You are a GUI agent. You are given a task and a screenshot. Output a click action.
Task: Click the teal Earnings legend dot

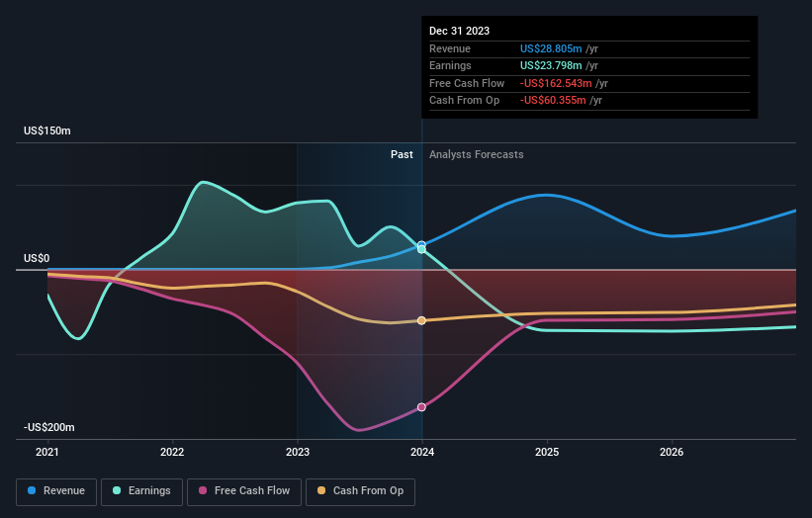(x=117, y=490)
